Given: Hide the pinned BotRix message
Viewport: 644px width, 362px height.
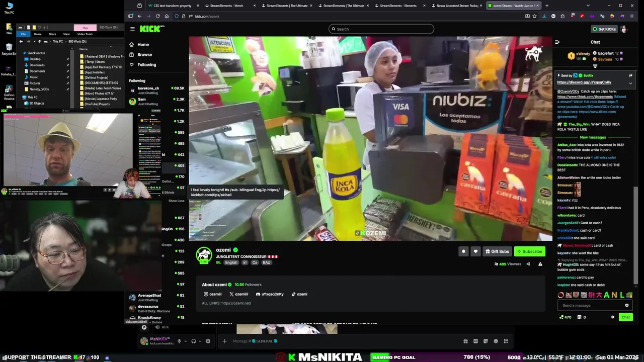Looking at the screenshot, I should 630,75.
